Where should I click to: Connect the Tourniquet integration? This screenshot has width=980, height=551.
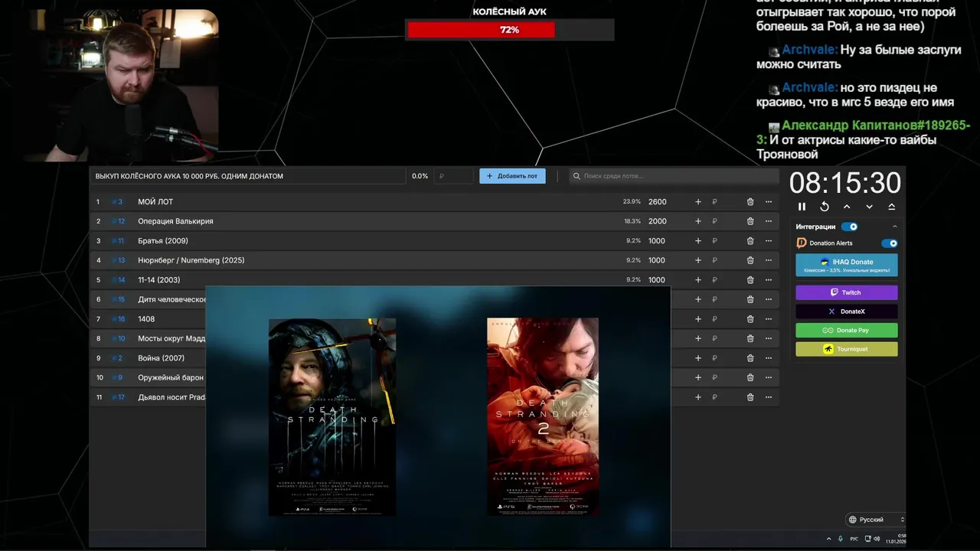(x=847, y=349)
